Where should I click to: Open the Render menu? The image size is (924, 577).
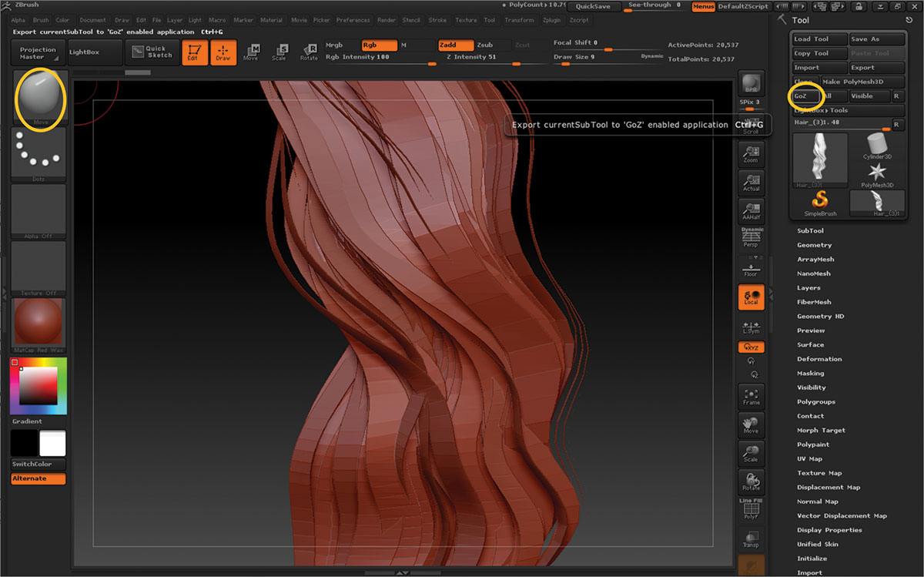coord(387,20)
